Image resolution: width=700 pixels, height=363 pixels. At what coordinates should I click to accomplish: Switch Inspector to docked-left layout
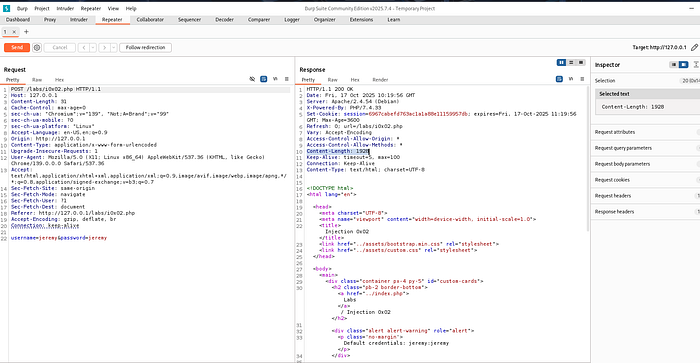coord(674,65)
